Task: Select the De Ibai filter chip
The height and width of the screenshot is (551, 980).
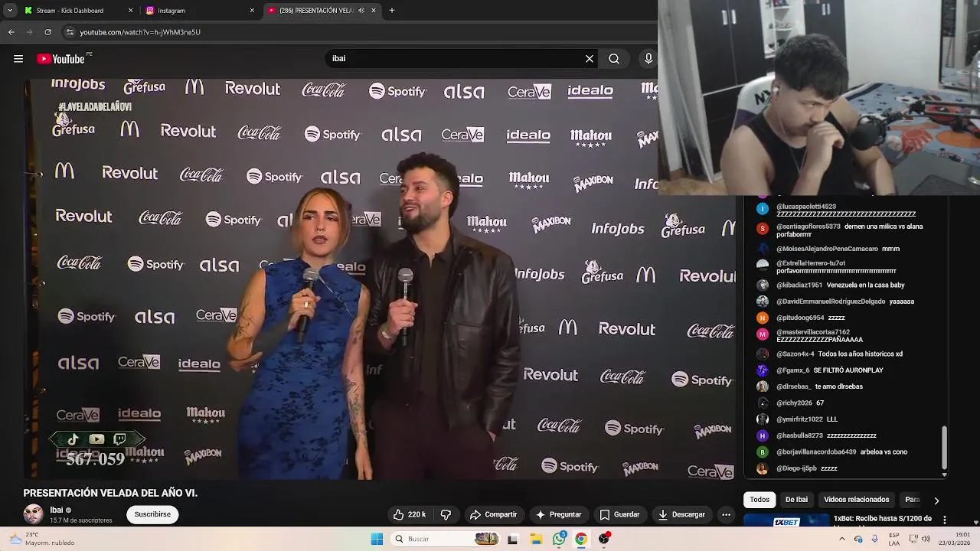Action: [x=796, y=500]
